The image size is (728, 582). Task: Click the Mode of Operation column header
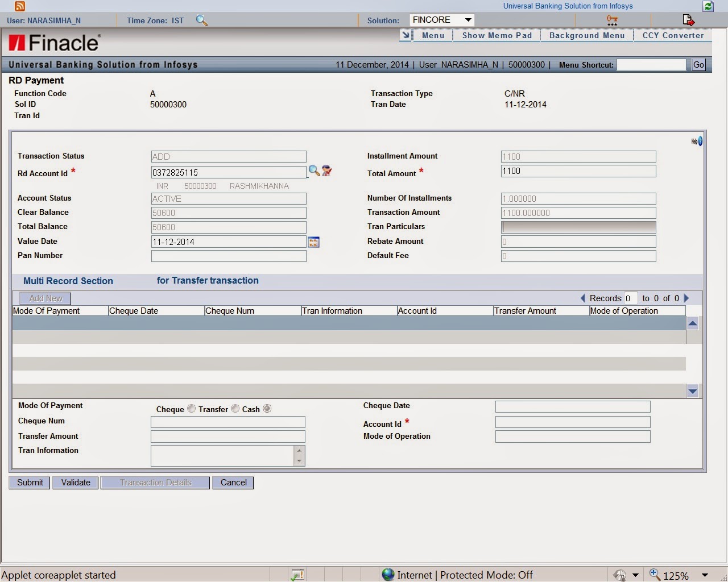(x=638, y=311)
